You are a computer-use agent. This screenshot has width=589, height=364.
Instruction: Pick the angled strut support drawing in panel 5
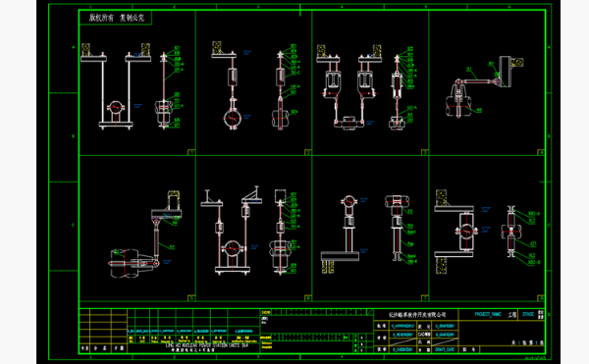(x=146, y=234)
